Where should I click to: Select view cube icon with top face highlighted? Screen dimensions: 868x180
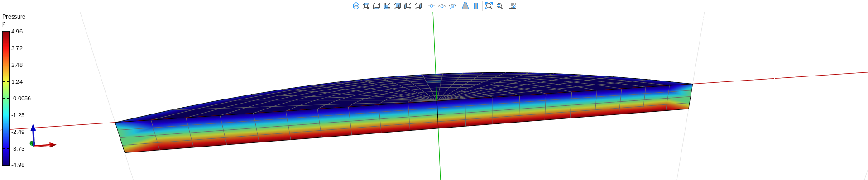point(366,6)
